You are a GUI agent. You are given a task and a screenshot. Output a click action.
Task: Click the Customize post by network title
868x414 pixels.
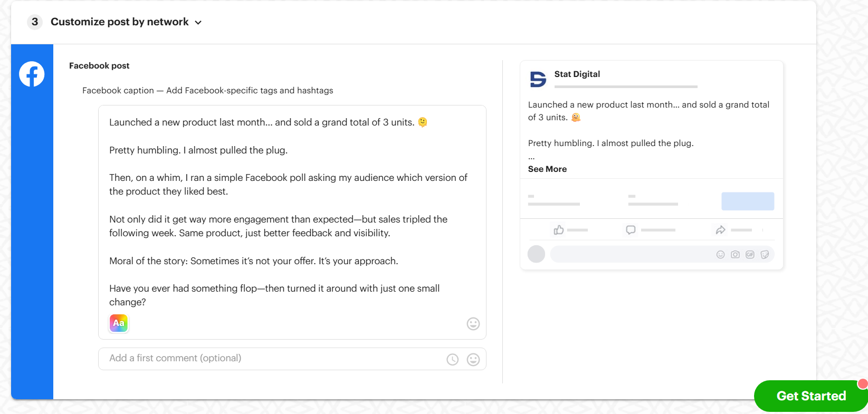tap(120, 22)
